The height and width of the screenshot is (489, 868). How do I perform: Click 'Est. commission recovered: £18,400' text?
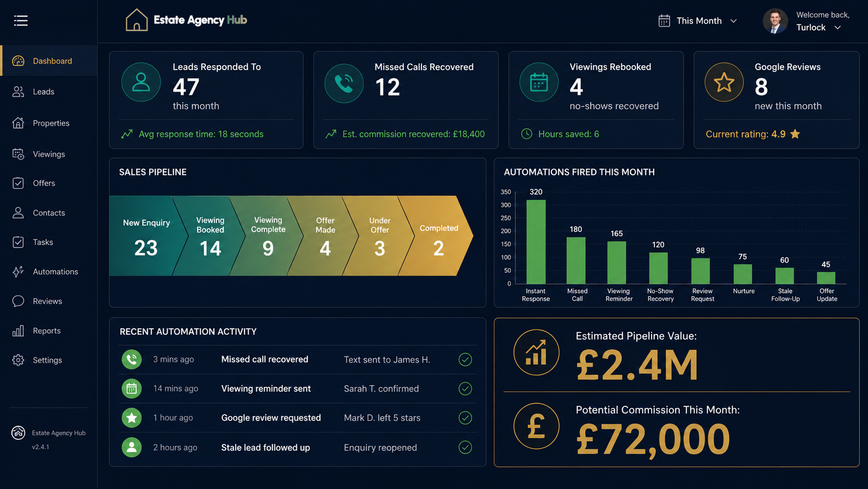pos(413,134)
